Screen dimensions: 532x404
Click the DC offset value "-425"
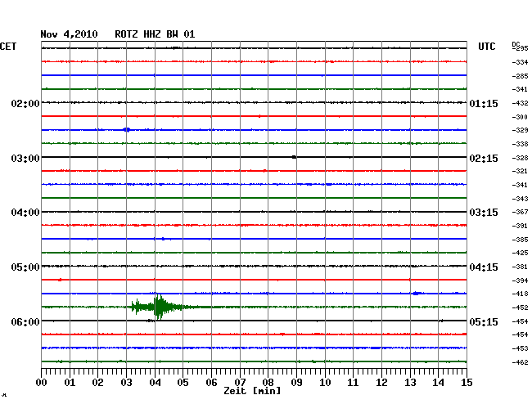(520, 253)
